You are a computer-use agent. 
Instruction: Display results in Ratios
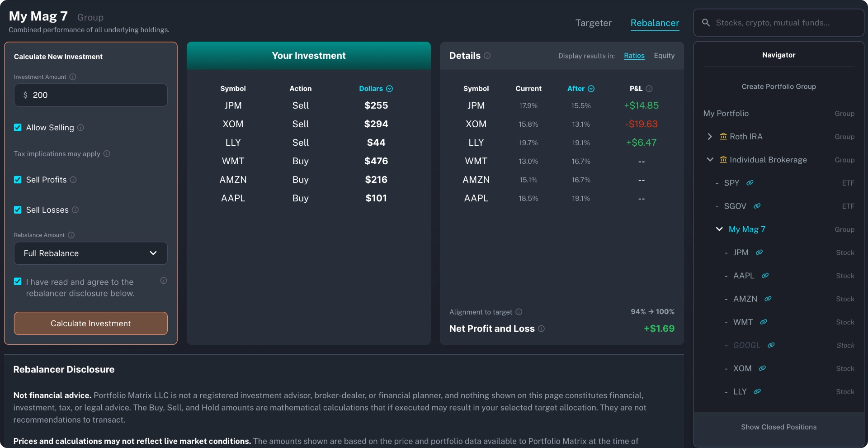tap(634, 56)
